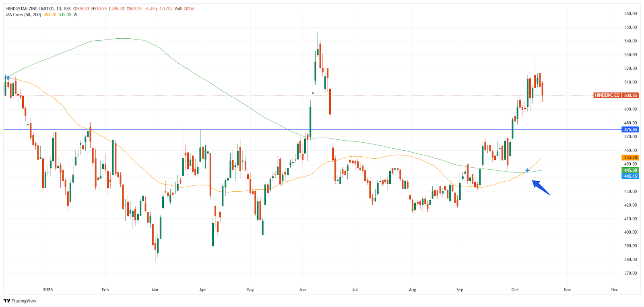Screen dimensions: 644x307
Task: Click the red 500.25 current price label
Action: coord(630,95)
